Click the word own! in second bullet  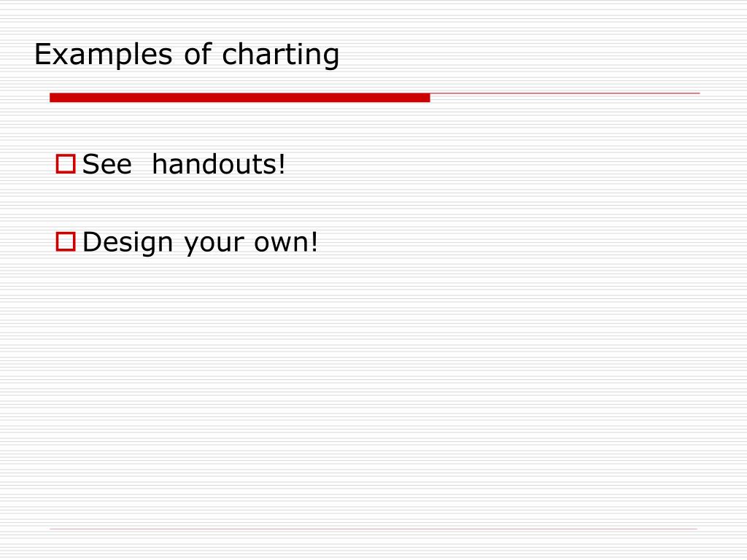pos(286,242)
